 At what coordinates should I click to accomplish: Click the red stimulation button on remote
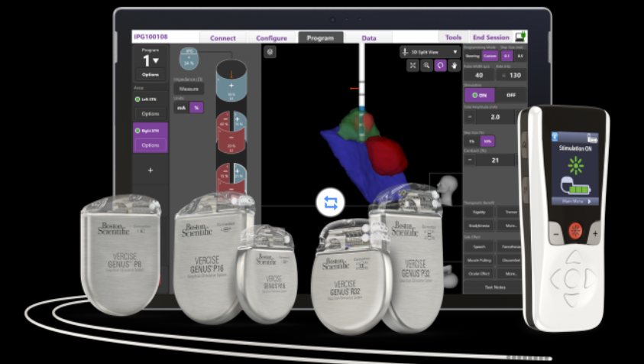tap(575, 231)
